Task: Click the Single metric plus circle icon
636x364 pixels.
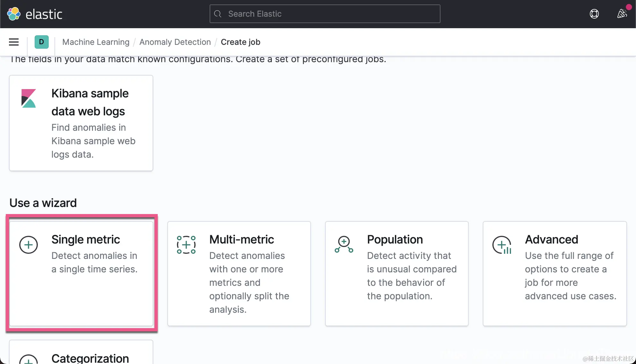Action: pos(29,245)
